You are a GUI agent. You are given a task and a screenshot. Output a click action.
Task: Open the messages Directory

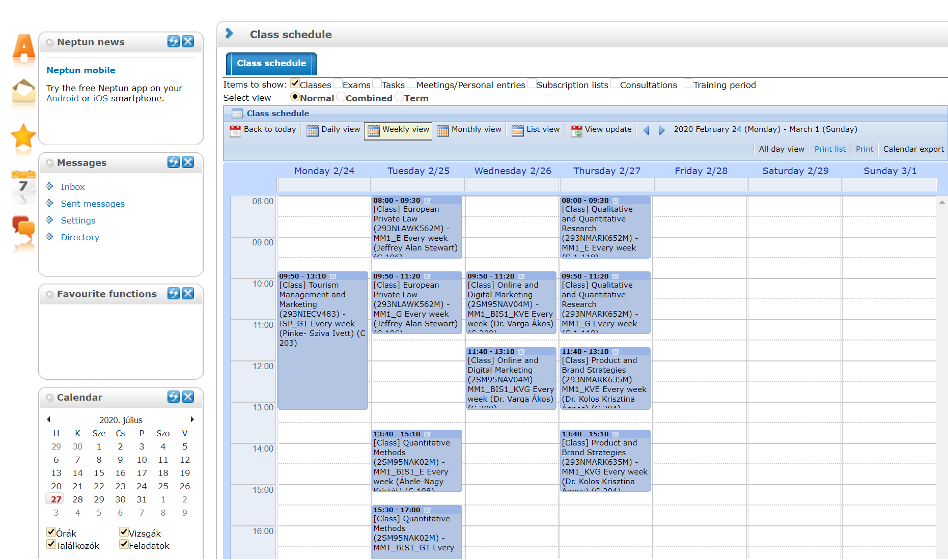click(x=80, y=237)
